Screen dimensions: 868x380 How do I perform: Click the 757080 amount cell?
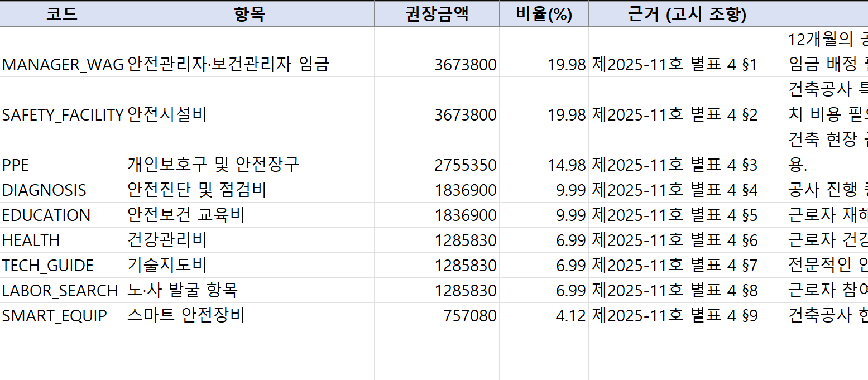437,315
